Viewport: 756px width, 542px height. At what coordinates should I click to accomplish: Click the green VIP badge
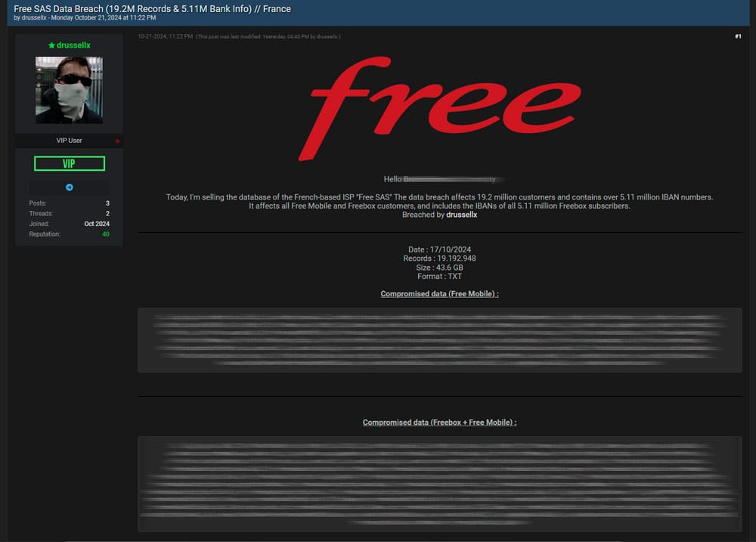coord(70,163)
